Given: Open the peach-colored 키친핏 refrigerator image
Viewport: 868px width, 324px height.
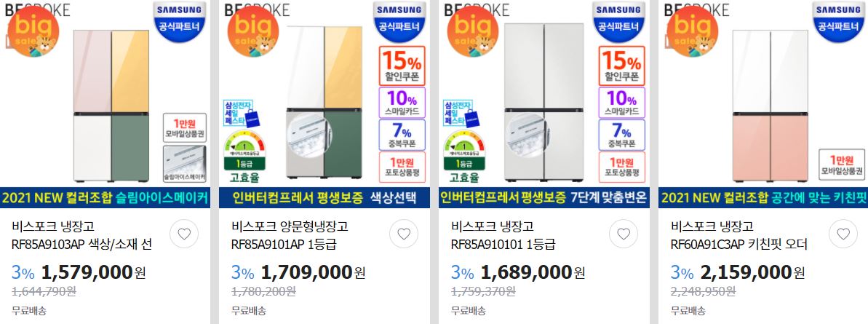Looking at the screenshot, I should tap(770, 106).
